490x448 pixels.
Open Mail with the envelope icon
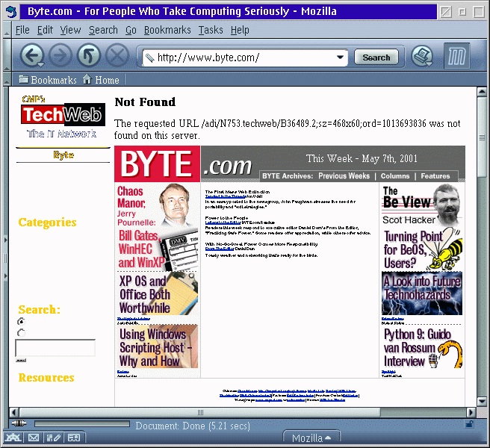[x=34, y=438]
